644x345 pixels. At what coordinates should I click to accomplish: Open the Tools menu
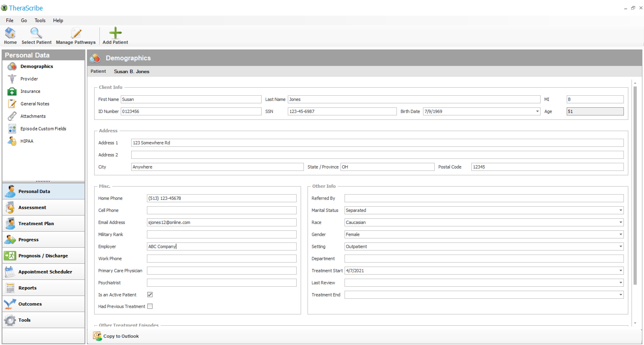(x=40, y=21)
